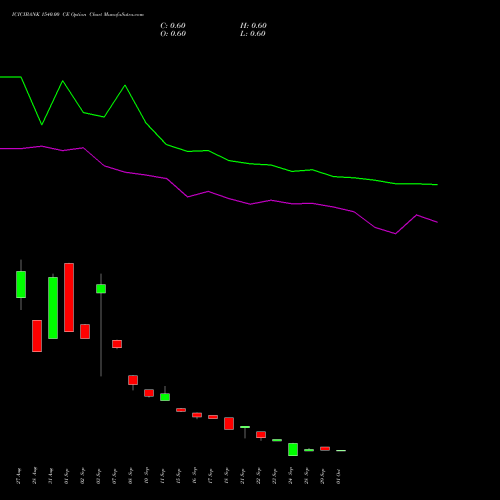Select the red candlestick for 08 Sep
The image size is (500, 500).
133,380
